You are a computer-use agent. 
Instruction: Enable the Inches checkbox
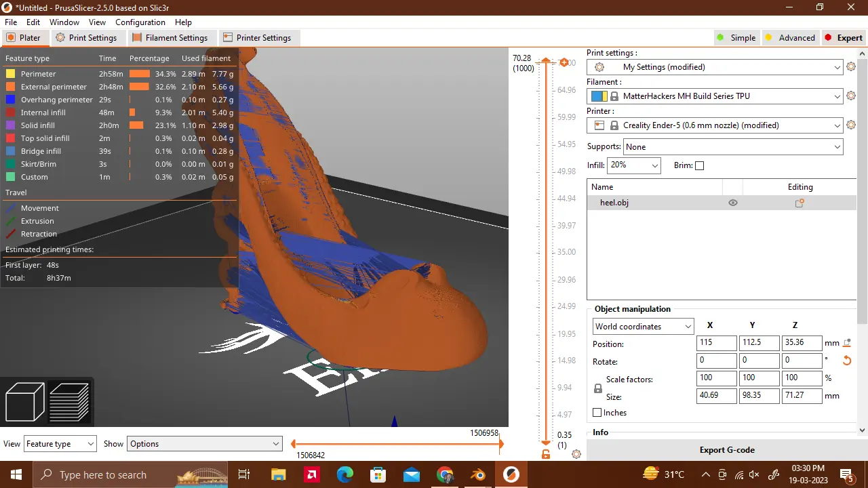pyautogui.click(x=597, y=412)
